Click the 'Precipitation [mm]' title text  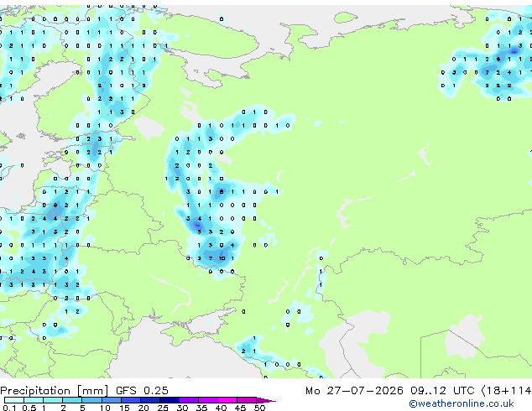[x=55, y=391]
